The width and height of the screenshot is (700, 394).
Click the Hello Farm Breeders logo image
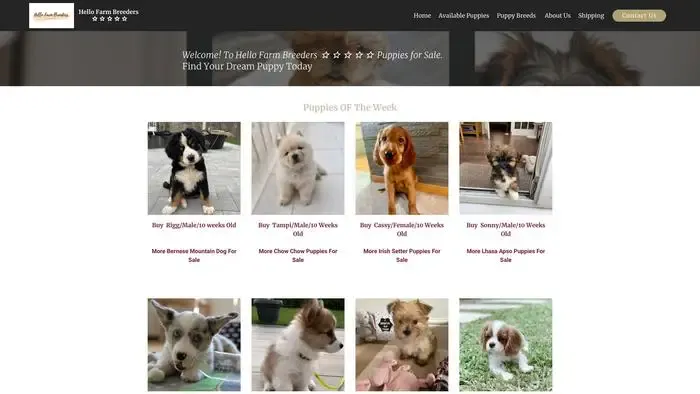pos(51,16)
